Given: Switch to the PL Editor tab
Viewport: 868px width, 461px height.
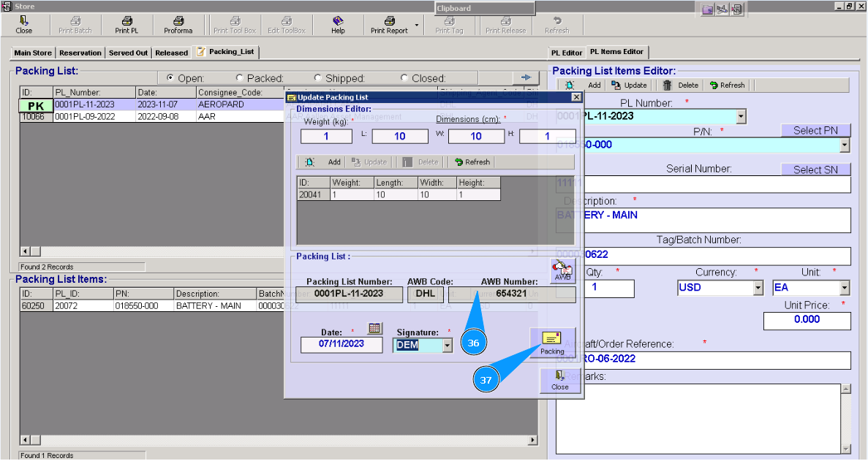Looking at the screenshot, I should coord(567,53).
